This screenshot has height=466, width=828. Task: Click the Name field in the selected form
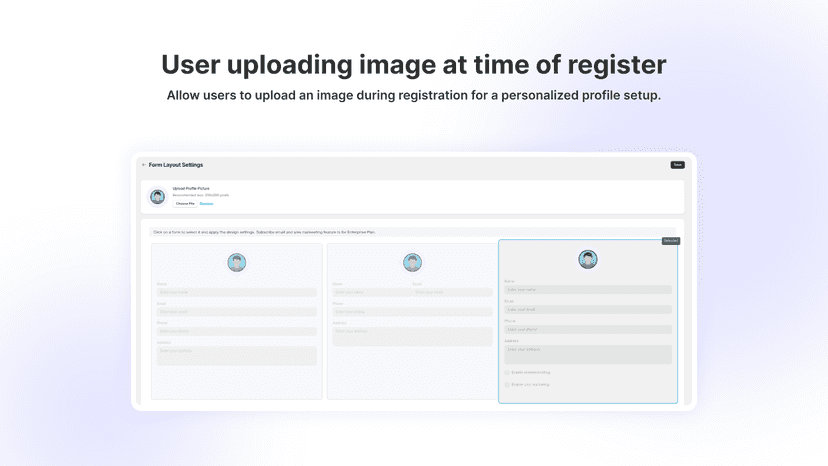pyautogui.click(x=588, y=290)
